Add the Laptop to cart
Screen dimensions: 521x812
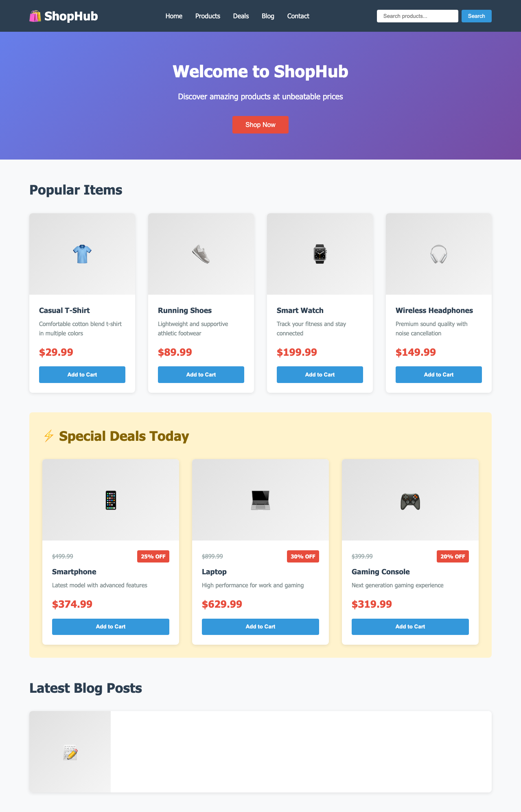click(260, 626)
